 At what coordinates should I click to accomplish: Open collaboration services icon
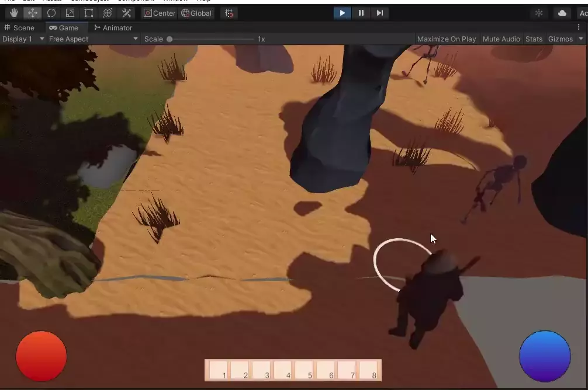tap(539, 13)
